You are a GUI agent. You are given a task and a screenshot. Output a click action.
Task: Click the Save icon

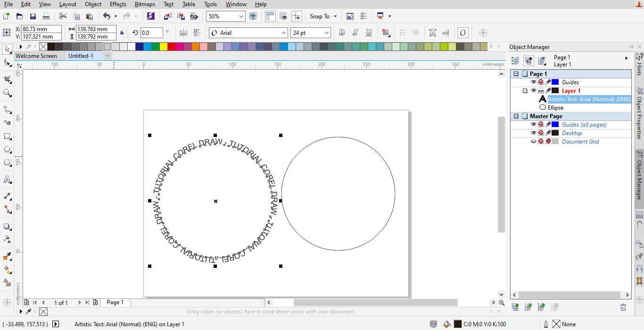(x=33, y=16)
